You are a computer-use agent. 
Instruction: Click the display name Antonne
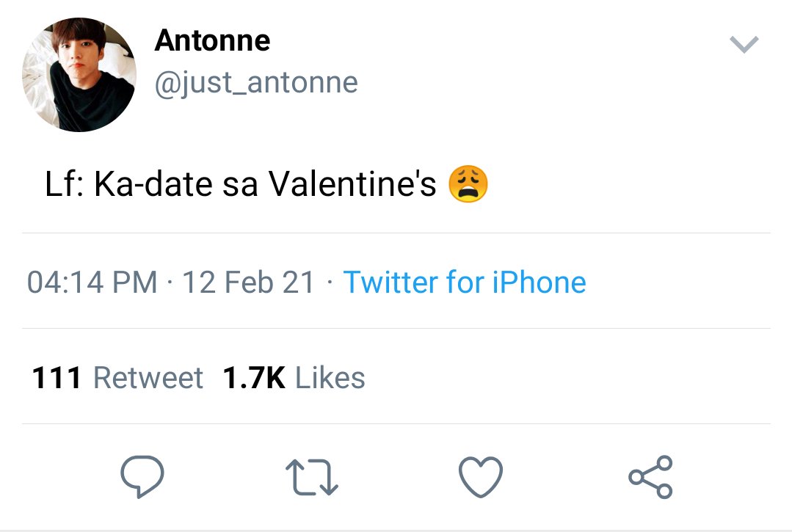click(x=213, y=40)
